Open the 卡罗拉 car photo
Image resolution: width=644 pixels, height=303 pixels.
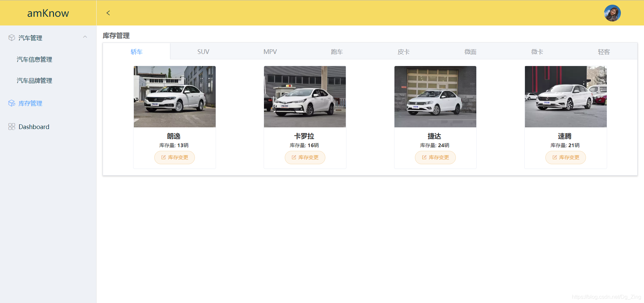click(305, 97)
